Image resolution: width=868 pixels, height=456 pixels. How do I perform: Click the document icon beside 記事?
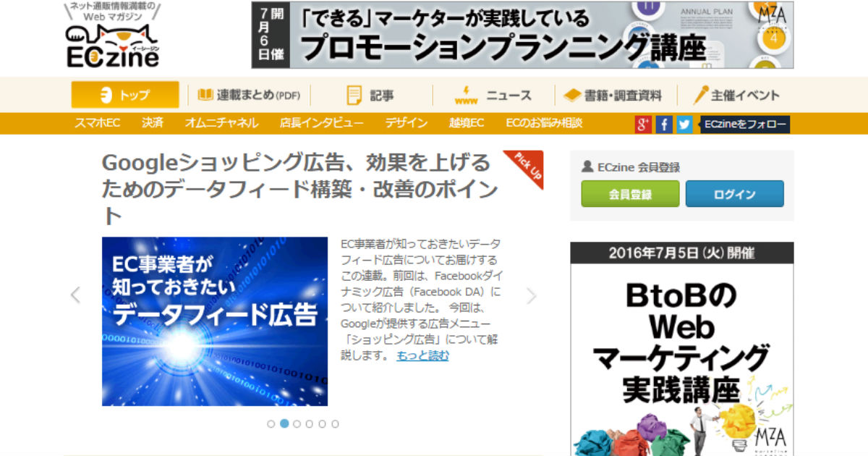[x=354, y=95]
